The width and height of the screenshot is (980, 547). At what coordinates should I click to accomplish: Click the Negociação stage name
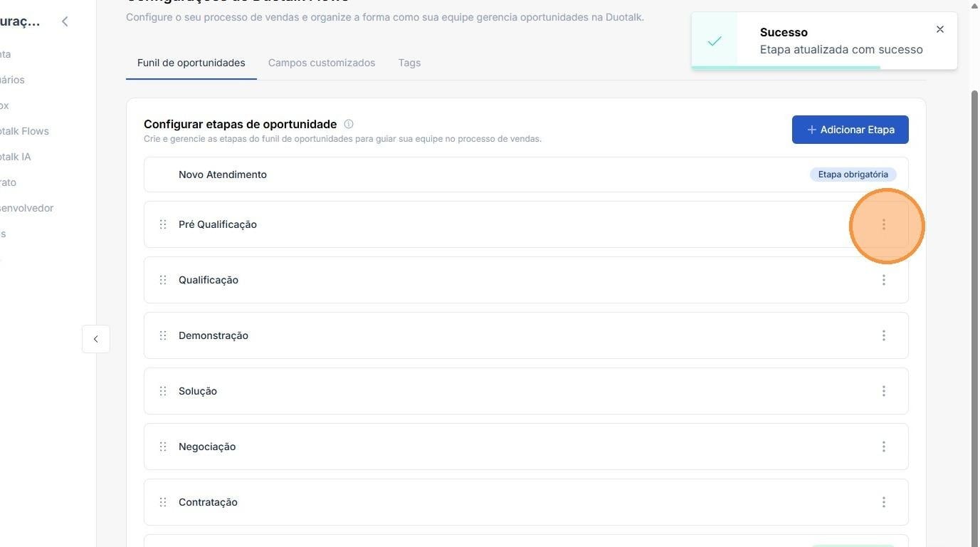207,447
